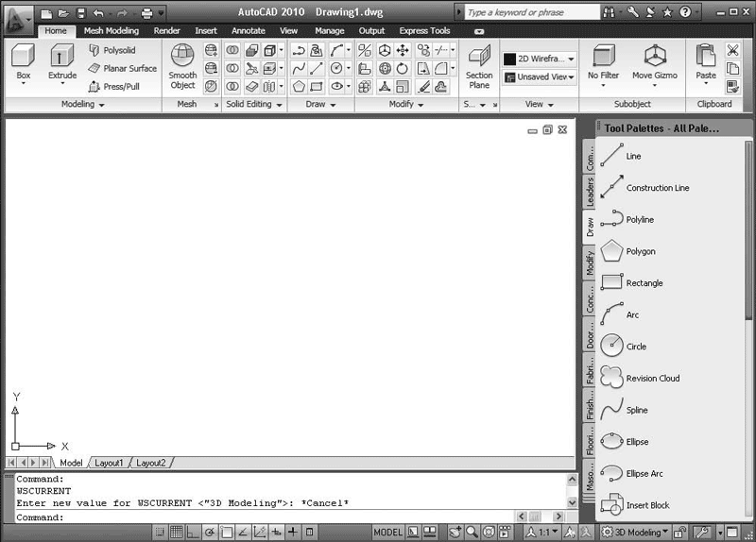The width and height of the screenshot is (756, 542).
Task: Activate the Press/Pull tool
Action: click(114, 87)
